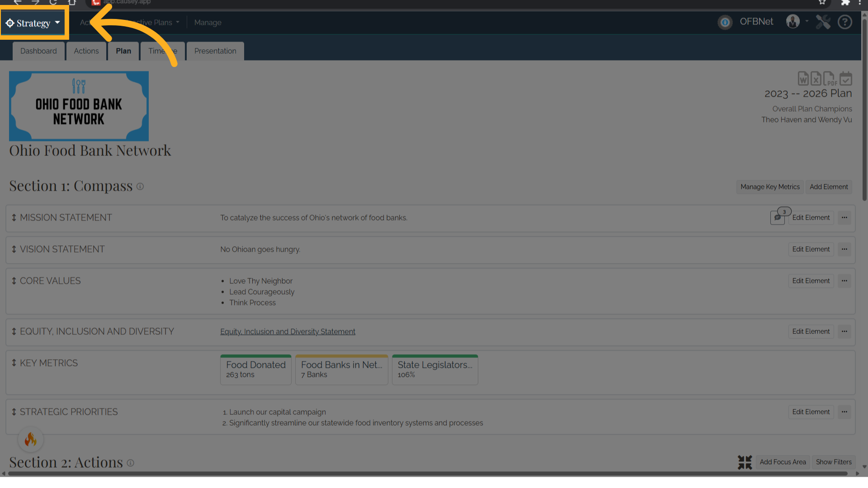Bookmark the page with the star icon
Screen dimensions: 868x488
coord(822,2)
